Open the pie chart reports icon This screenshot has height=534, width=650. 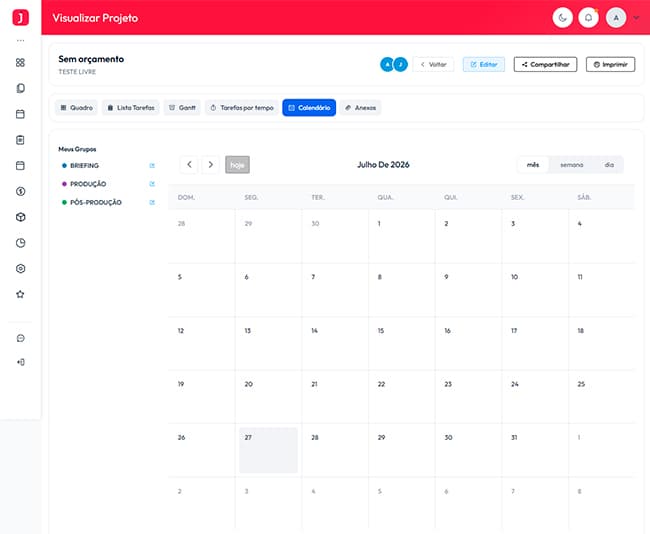tap(20, 243)
